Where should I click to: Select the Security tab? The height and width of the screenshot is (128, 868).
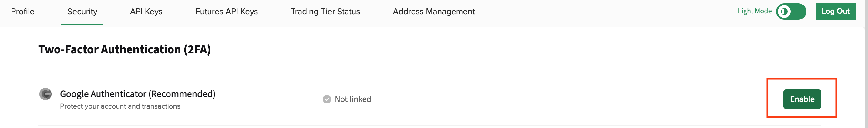82,12
